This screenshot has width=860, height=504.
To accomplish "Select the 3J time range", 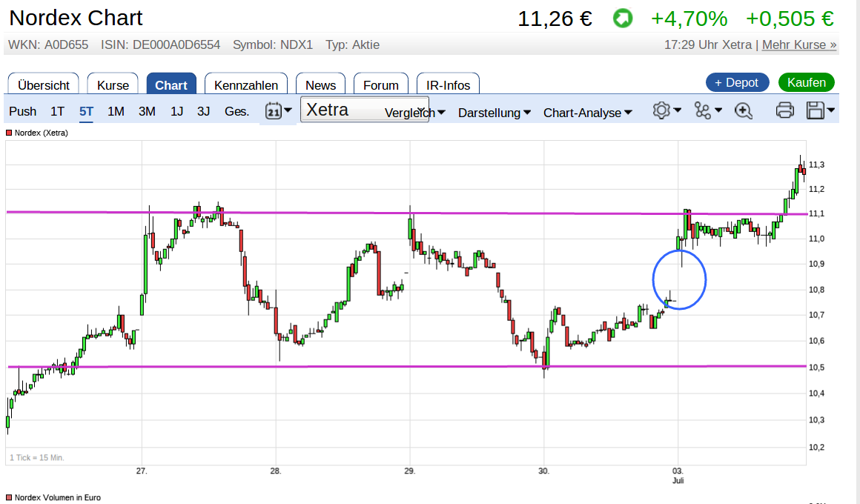I will 203,111.
